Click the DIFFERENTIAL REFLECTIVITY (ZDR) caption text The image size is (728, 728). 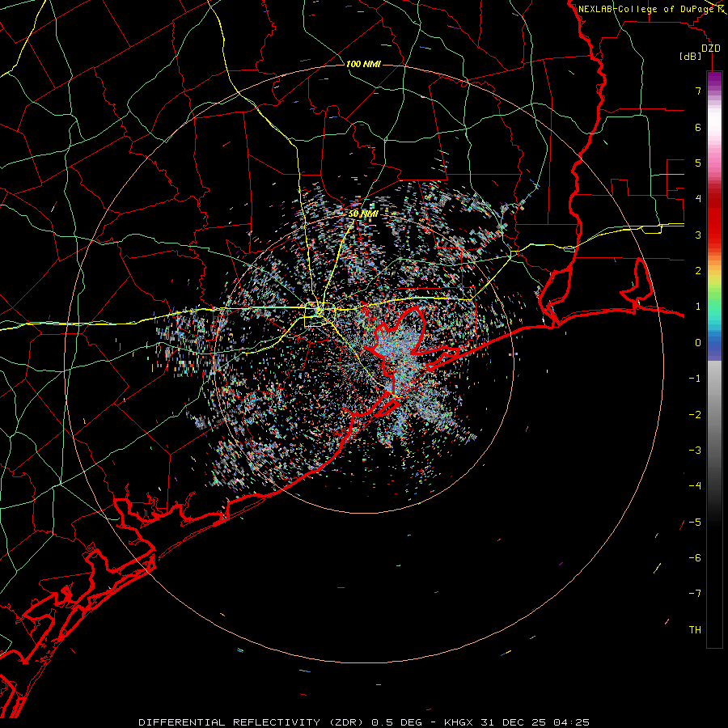252,722
